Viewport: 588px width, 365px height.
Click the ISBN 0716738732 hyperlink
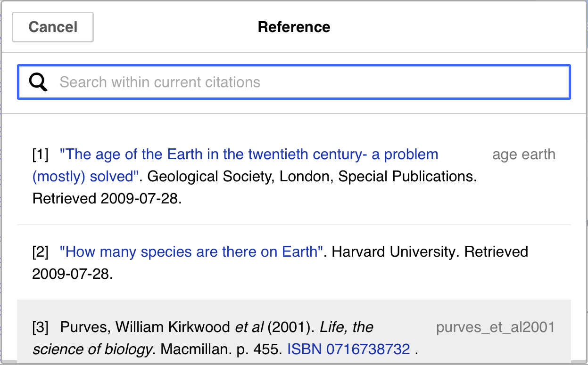point(348,349)
